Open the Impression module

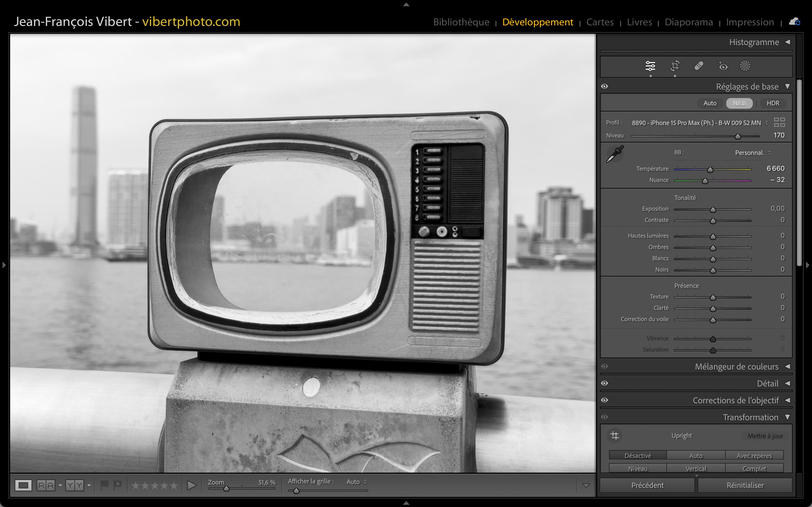(x=750, y=22)
